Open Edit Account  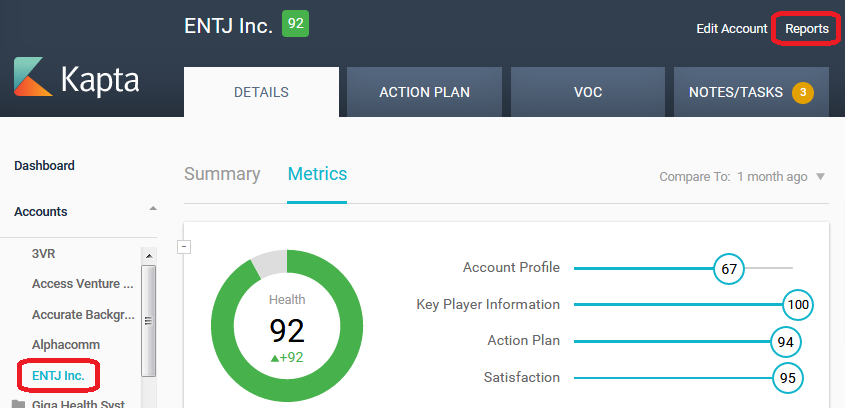(x=731, y=29)
